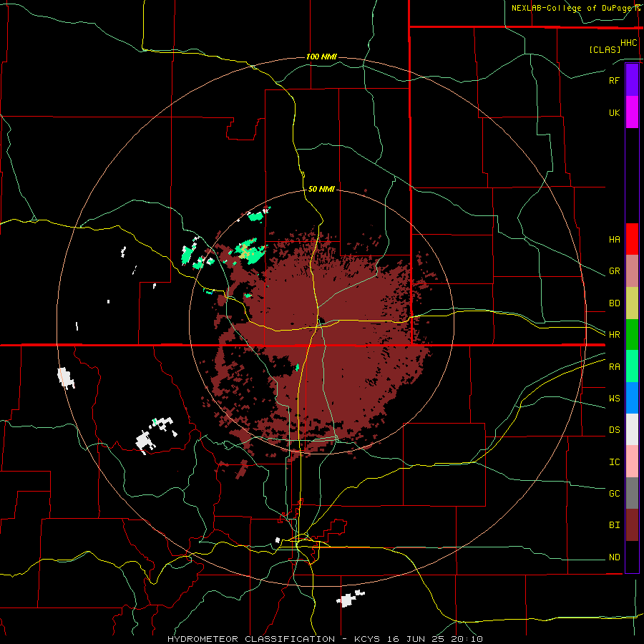644x644 pixels.
Task: Select the dusty pink GR legend swatch
Action: (632, 270)
